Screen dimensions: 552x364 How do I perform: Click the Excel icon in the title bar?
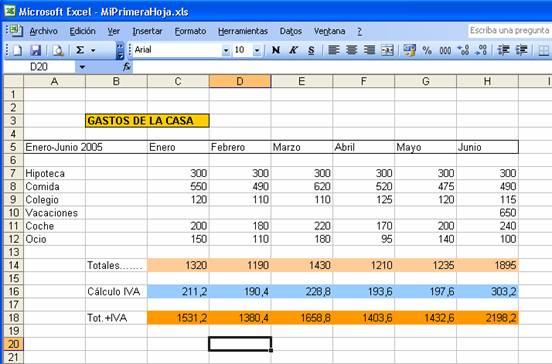click(x=10, y=11)
